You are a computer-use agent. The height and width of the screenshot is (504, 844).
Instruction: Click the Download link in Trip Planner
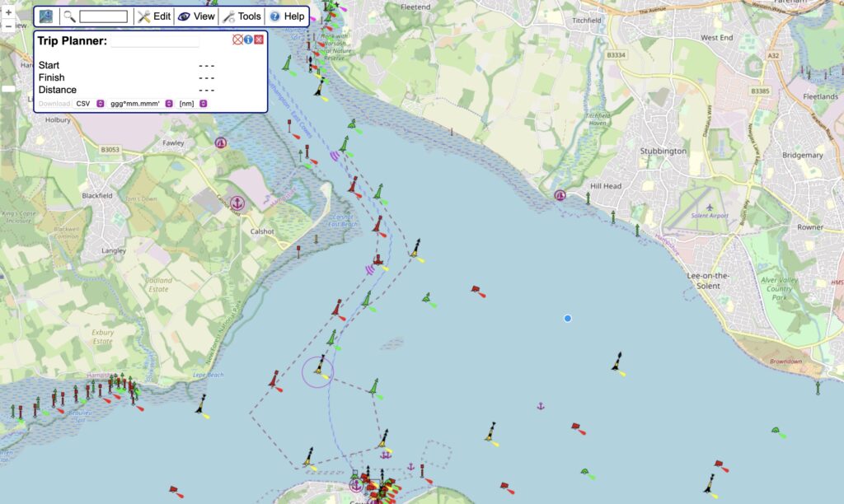pos(54,104)
